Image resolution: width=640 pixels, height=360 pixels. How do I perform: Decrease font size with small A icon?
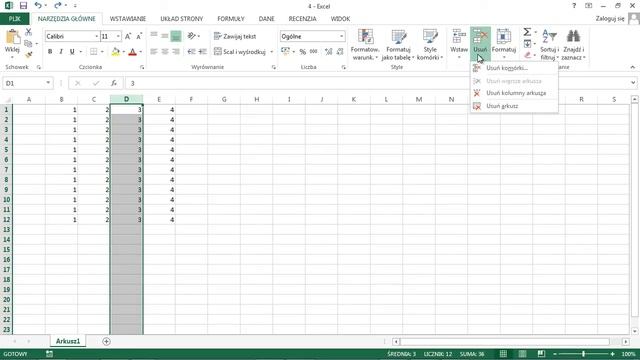[x=139, y=36]
